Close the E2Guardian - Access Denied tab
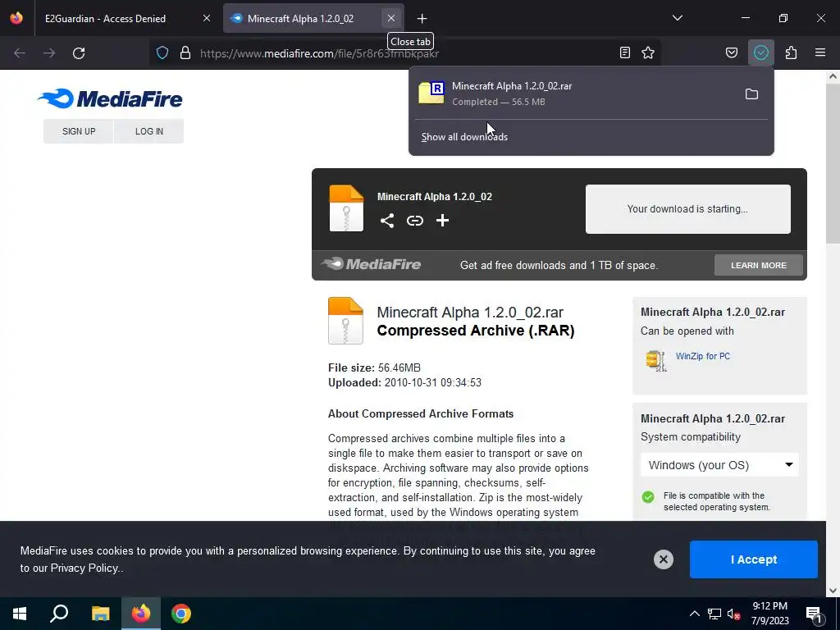Screen dimensions: 840x630 tap(207, 18)
